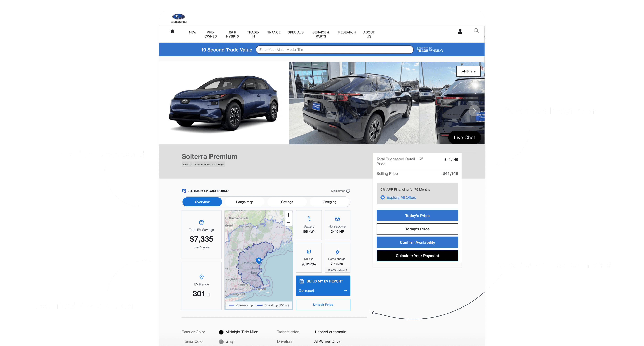Screen dimensions: 644x346
Task: Open the Disclaimer info icon
Action: pos(348,191)
